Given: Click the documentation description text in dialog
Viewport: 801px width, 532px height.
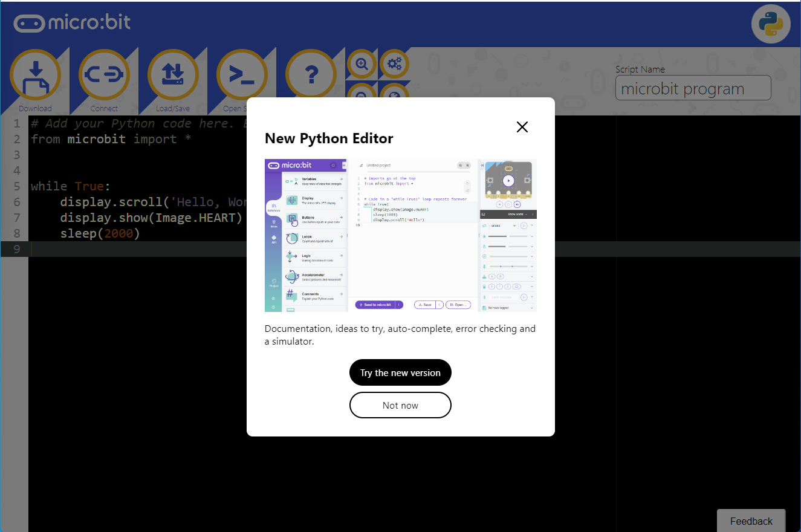Looking at the screenshot, I should tap(400, 335).
